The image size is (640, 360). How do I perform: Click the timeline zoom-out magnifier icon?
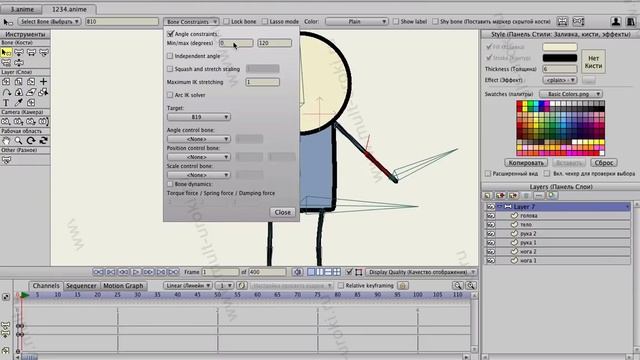point(458,286)
